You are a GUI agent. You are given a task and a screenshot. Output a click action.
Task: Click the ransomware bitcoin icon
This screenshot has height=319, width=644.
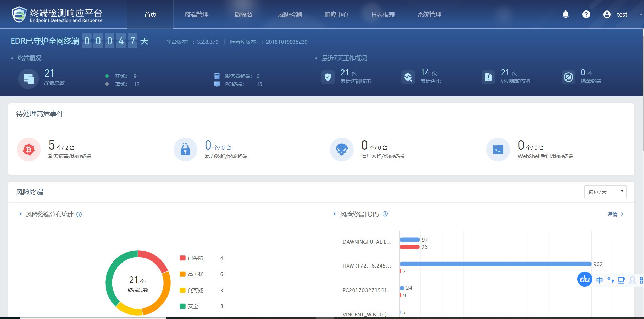point(29,149)
